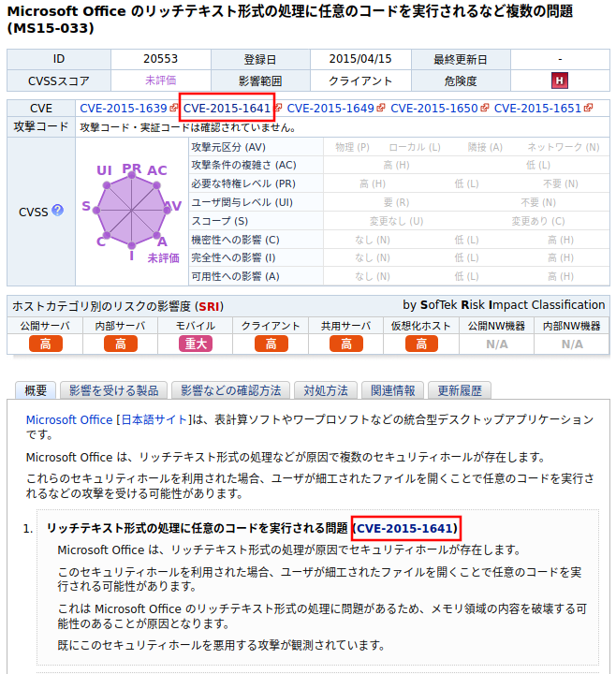Viewport: 616px width, 674px height.
Task: Open the CVE-2015-1639 link
Action: (124, 109)
